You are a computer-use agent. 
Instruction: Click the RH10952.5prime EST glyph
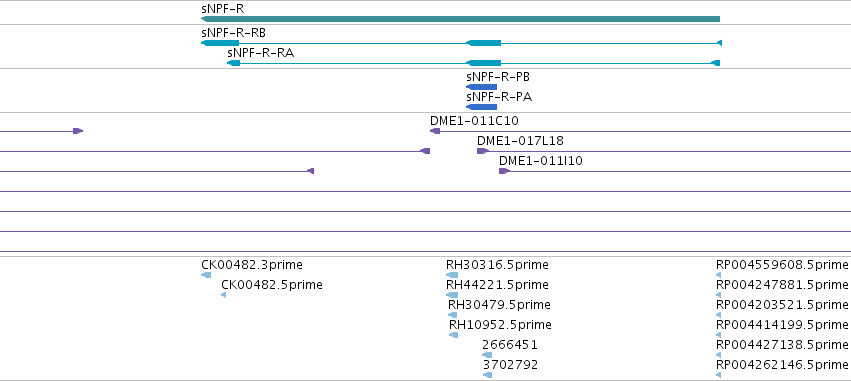454,335
